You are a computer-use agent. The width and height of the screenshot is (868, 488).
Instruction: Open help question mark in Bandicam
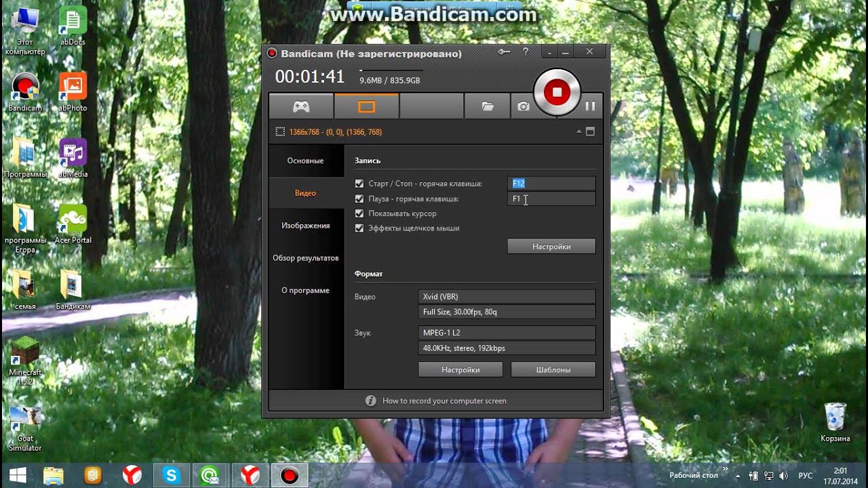[526, 52]
